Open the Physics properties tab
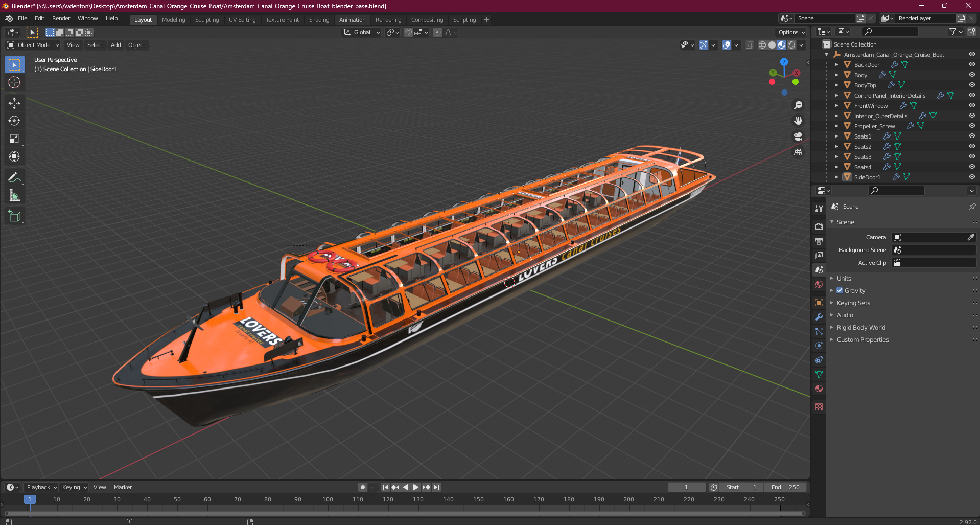Image resolution: width=980 pixels, height=525 pixels. (819, 346)
